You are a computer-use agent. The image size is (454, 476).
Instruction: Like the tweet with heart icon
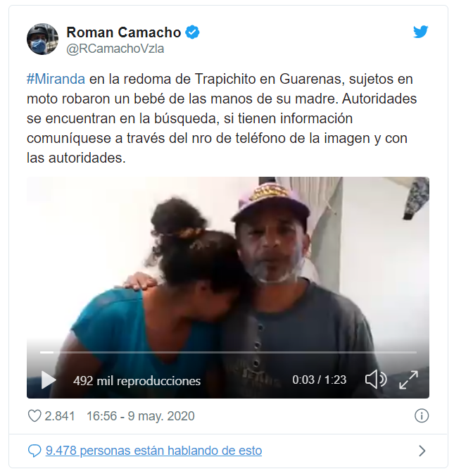click(x=34, y=415)
